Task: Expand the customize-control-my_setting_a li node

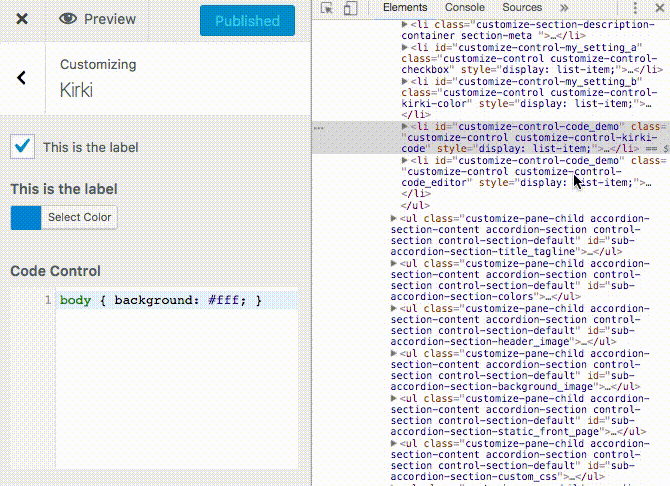Action: pyautogui.click(x=404, y=47)
